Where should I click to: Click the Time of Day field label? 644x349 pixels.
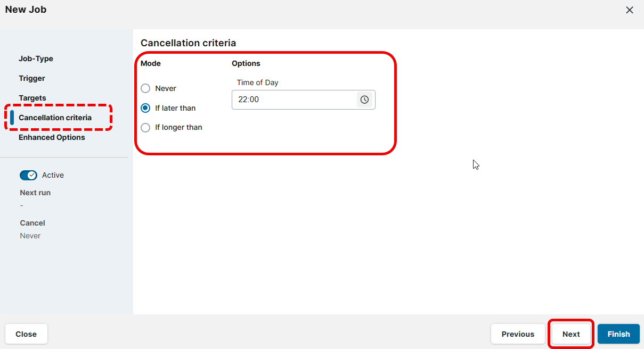[258, 82]
